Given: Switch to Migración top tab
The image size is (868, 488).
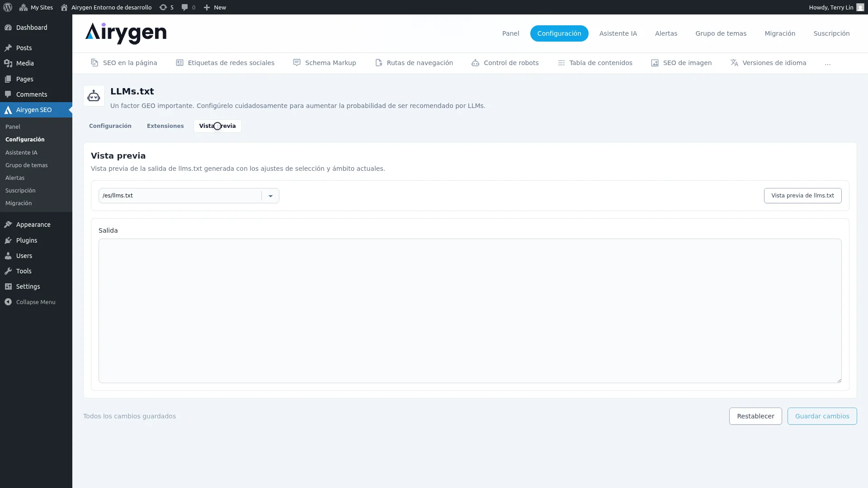Looking at the screenshot, I should (x=780, y=33).
